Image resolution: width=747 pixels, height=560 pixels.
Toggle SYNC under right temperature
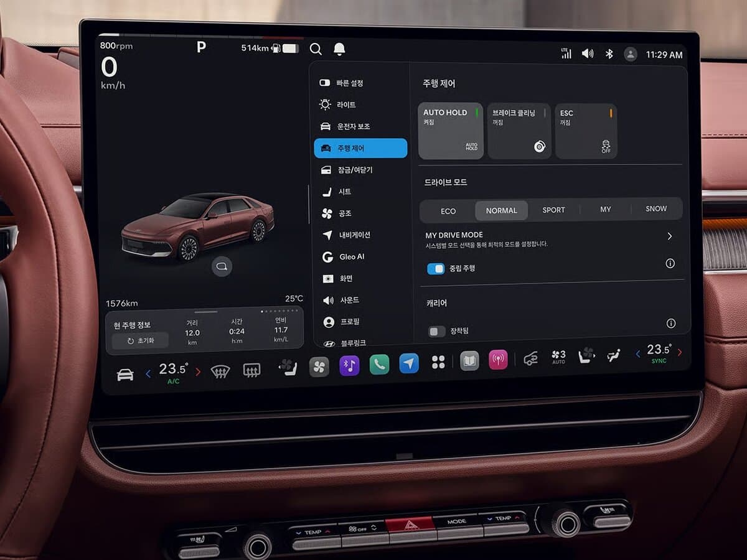coord(659,361)
